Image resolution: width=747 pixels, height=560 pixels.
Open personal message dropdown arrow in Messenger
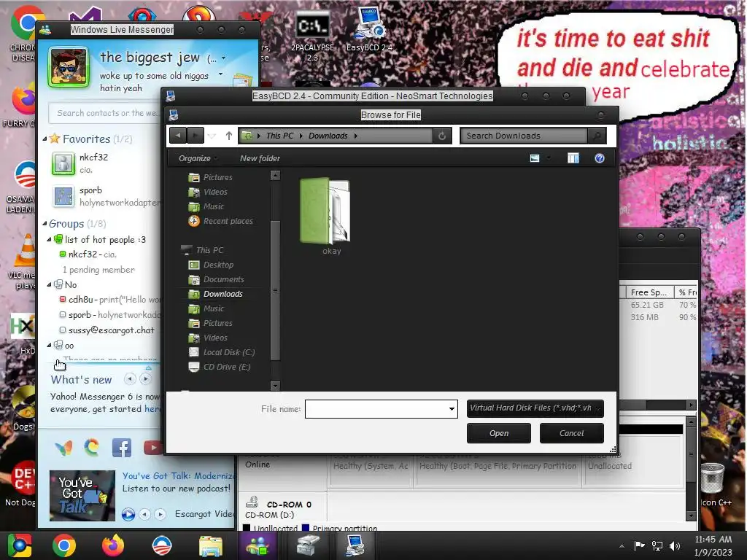click(x=220, y=74)
